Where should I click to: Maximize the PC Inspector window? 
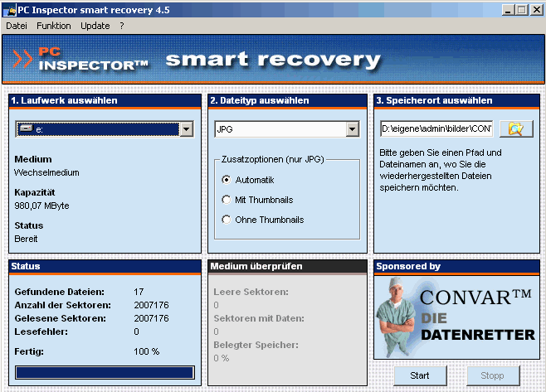tap(522, 10)
